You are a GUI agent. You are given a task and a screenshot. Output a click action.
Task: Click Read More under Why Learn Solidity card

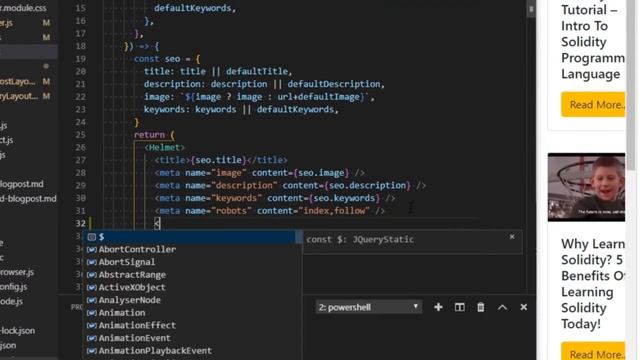[593, 352]
